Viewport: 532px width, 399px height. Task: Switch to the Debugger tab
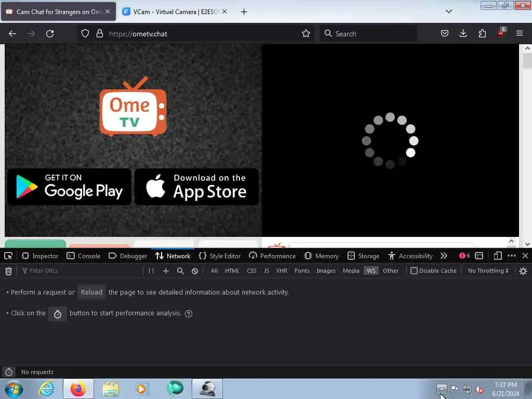coord(128,256)
